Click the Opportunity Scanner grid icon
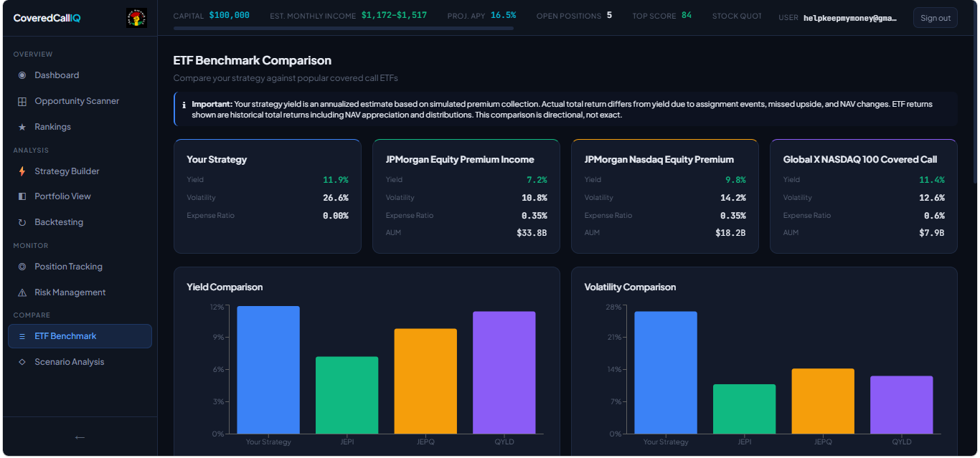This screenshot has height=458, width=980. 22,101
